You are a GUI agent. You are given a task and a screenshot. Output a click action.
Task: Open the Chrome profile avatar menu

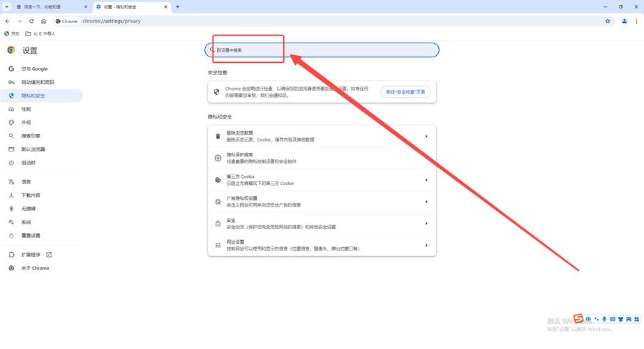coord(624,21)
